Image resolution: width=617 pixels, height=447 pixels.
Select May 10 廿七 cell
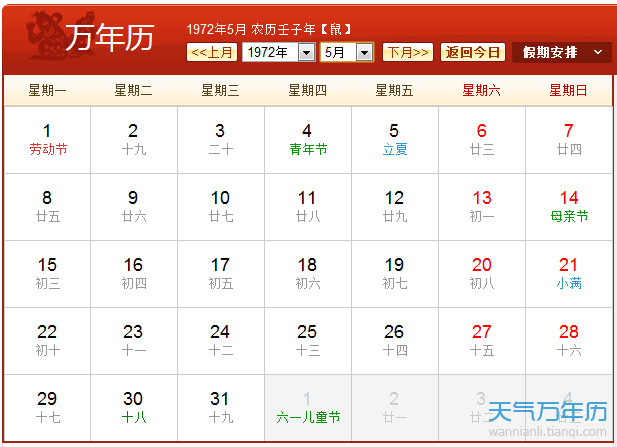pos(221,207)
